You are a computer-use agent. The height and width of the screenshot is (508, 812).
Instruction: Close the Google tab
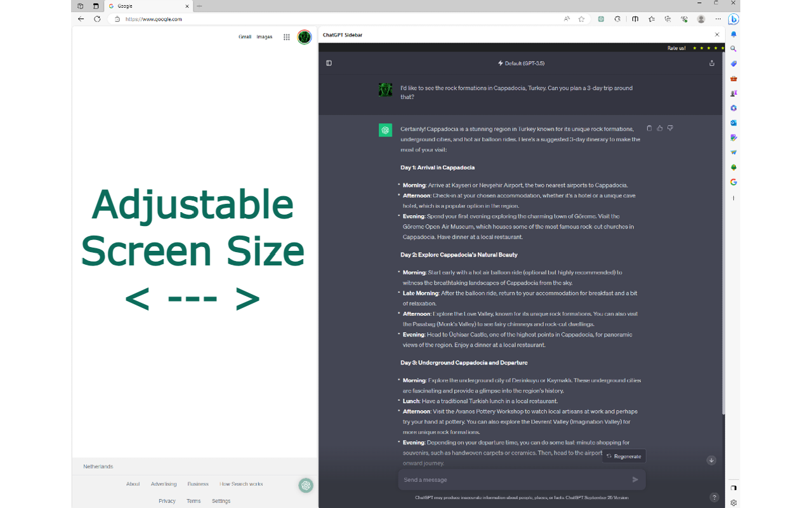click(x=187, y=6)
